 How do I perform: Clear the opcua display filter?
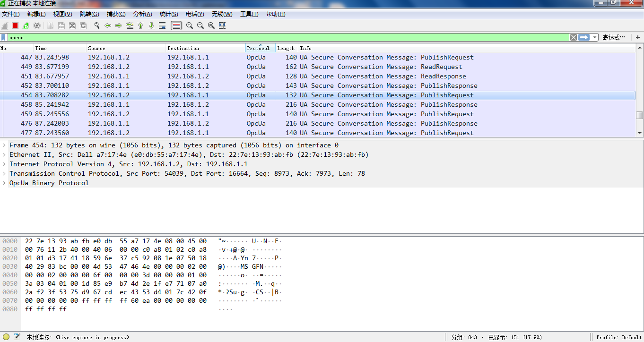click(573, 37)
